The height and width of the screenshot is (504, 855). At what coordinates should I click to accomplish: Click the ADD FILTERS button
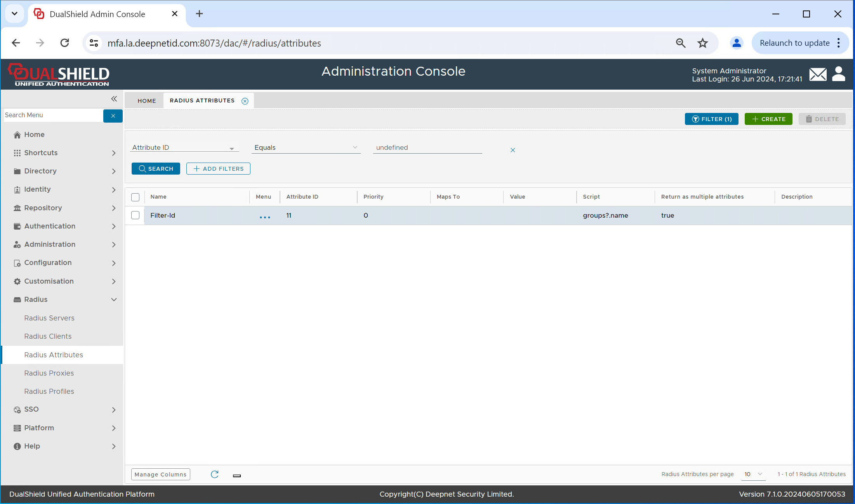click(218, 169)
